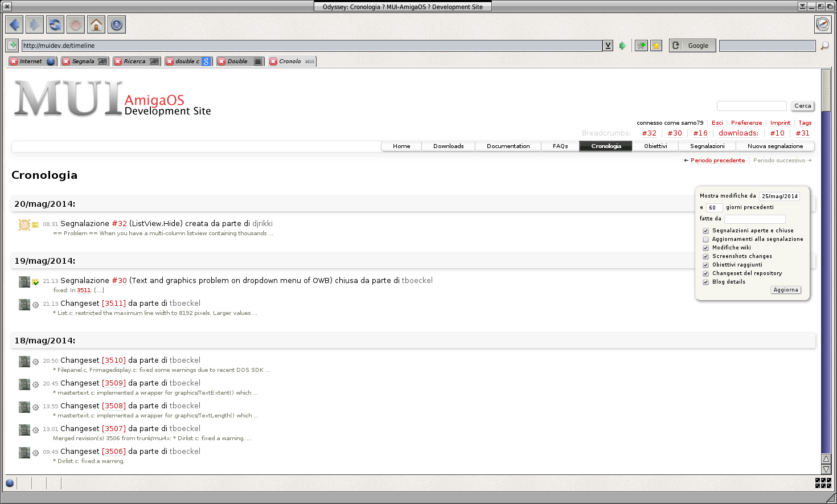The image size is (837, 504).
Task: Open the Google search engine selector
Action: (x=692, y=46)
